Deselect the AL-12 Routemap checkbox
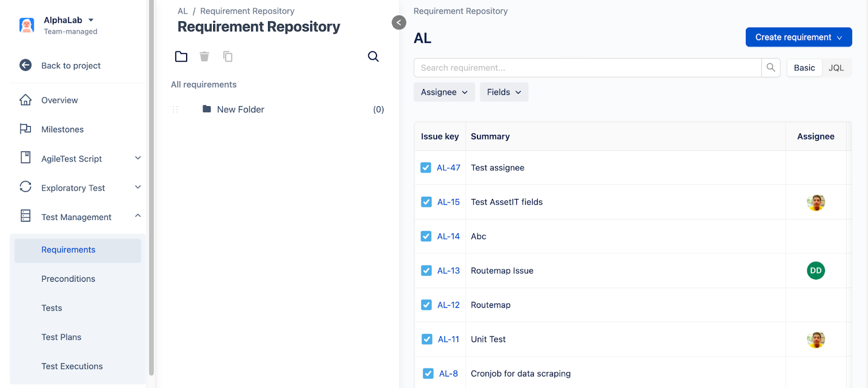The width and height of the screenshot is (868, 388). tap(426, 305)
